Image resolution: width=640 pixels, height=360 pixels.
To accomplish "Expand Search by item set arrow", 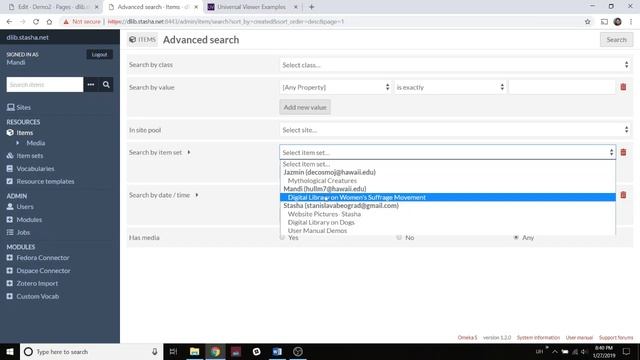I will pyautogui.click(x=189, y=152).
